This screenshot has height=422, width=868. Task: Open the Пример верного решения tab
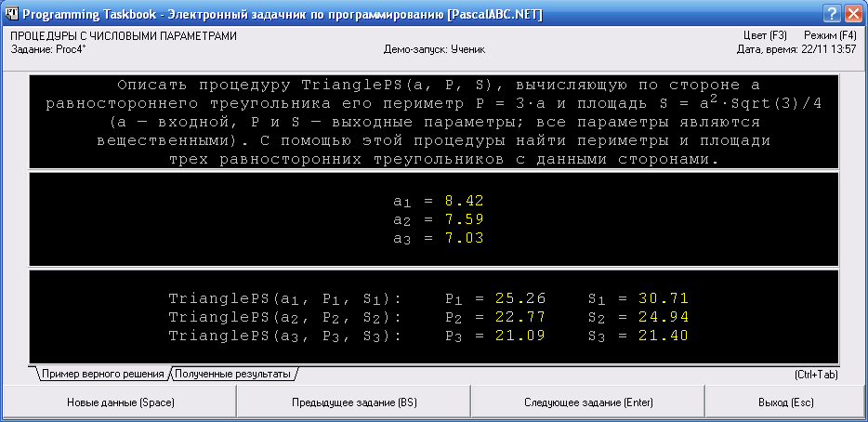[x=102, y=375]
